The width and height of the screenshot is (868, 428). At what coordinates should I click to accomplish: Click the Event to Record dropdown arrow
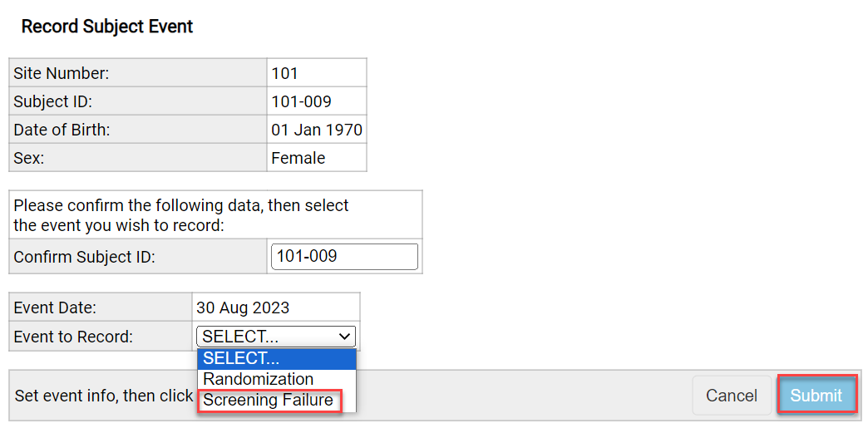[x=346, y=337]
